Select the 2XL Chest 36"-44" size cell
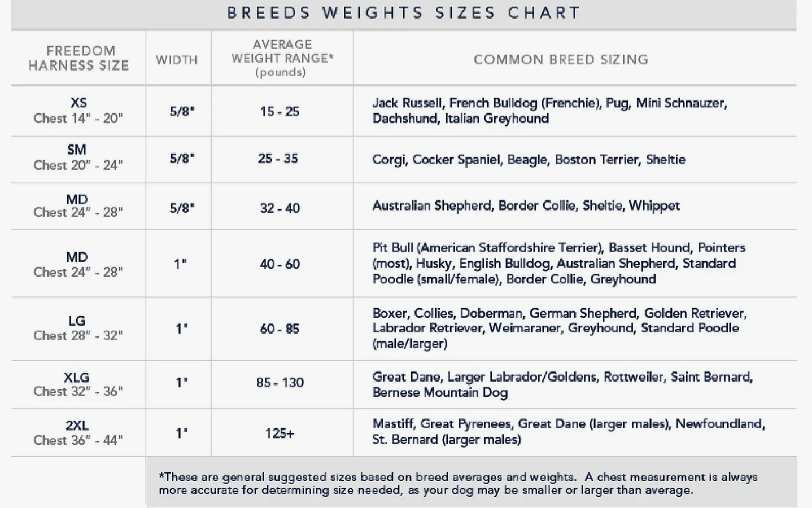The width and height of the screenshot is (812, 508). click(x=78, y=432)
